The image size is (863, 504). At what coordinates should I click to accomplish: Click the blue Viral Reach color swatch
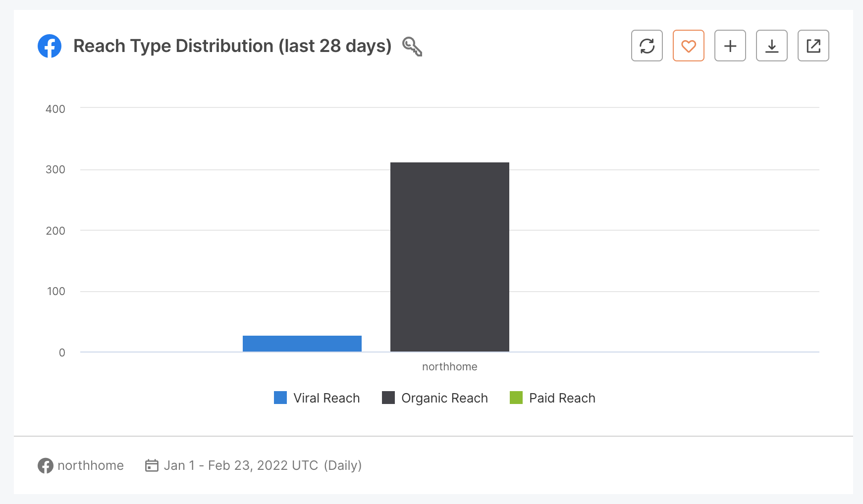click(280, 398)
